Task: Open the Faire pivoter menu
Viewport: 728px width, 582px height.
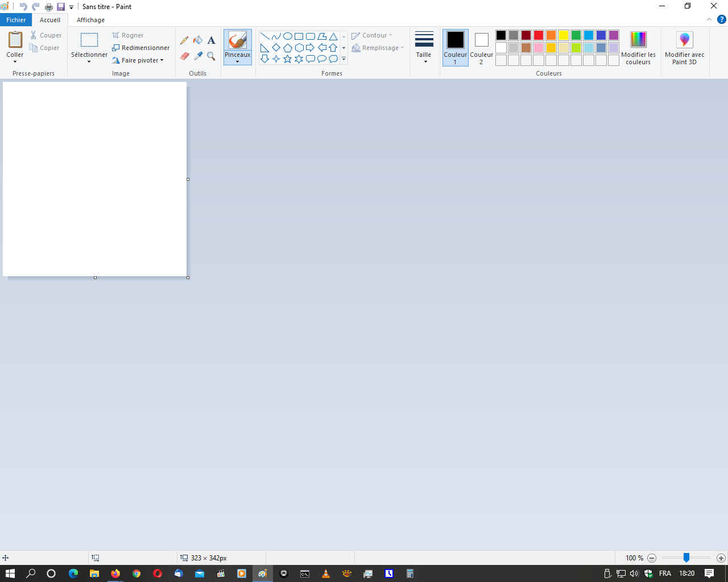Action: pyautogui.click(x=138, y=60)
